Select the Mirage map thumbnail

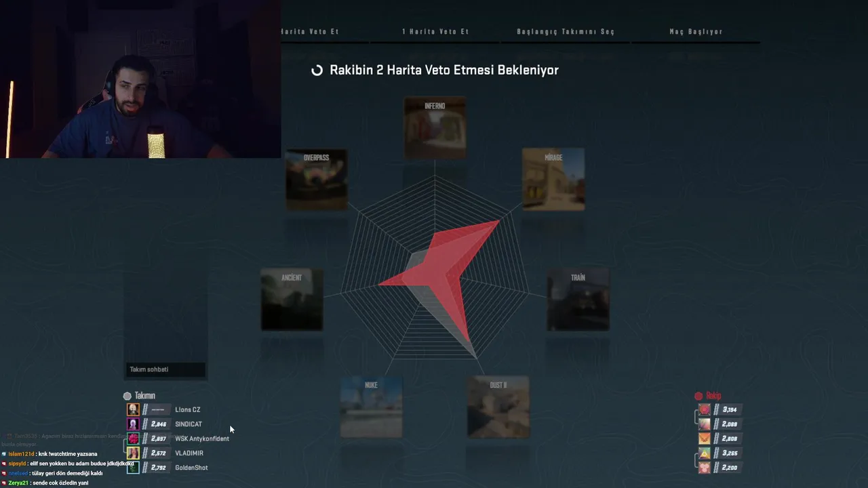(x=553, y=179)
